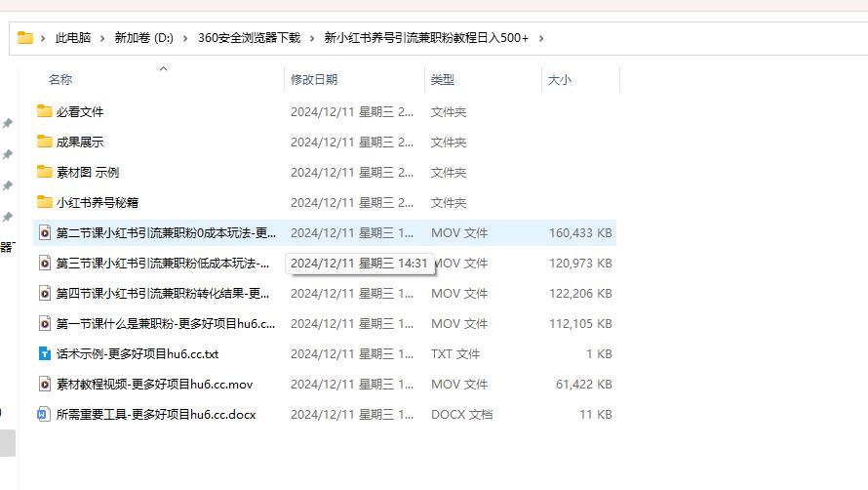
Task: Click the sort arrow above 名称 column
Action: (163, 68)
